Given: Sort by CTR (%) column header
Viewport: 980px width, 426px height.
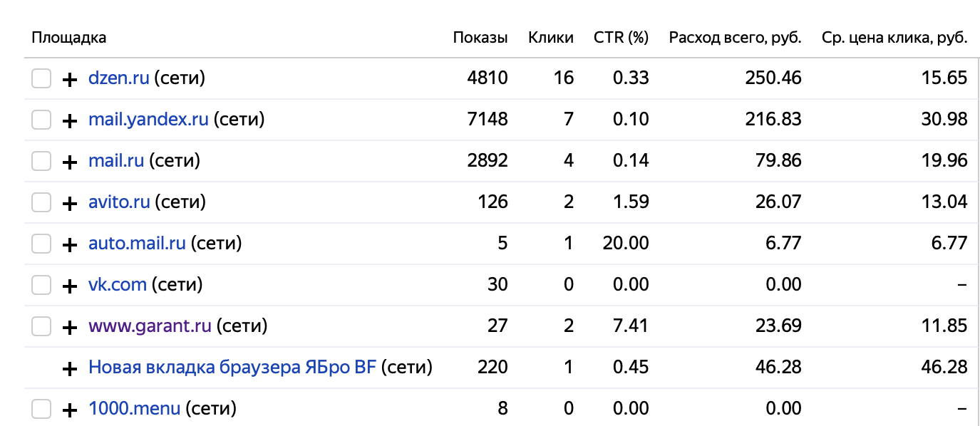Looking at the screenshot, I should (621, 38).
